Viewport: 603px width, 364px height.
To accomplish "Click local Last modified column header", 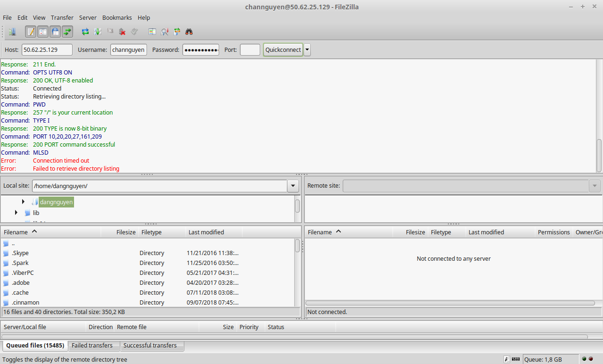I will [214, 232].
